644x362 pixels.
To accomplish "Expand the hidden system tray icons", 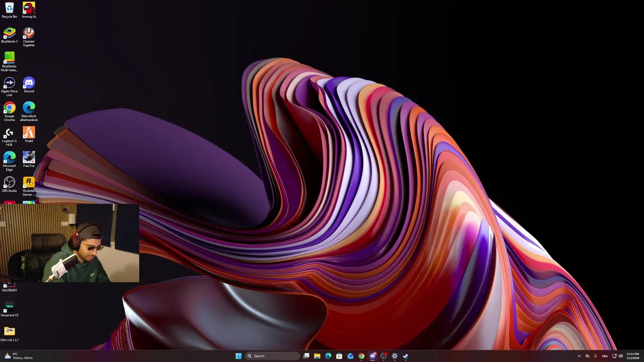I will (x=579, y=356).
